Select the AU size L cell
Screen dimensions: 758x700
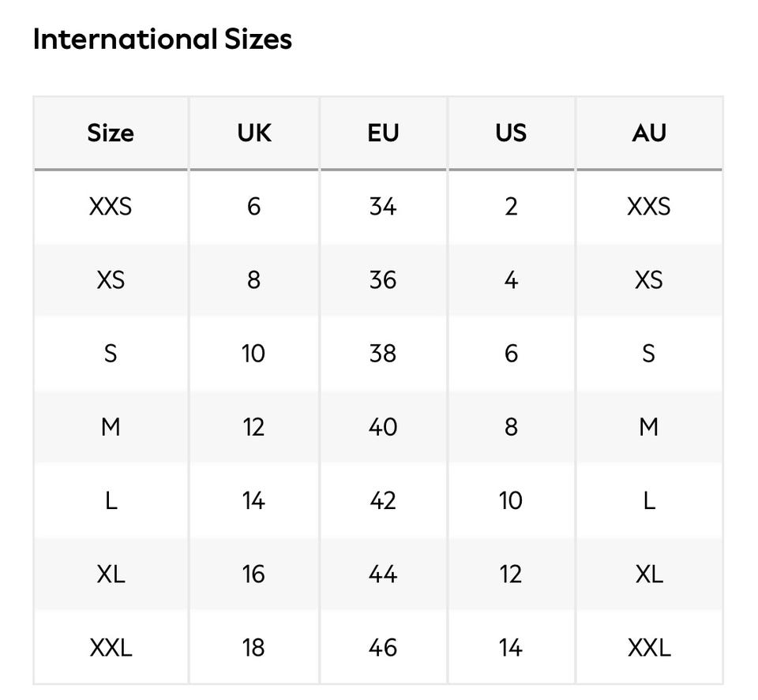coord(649,500)
